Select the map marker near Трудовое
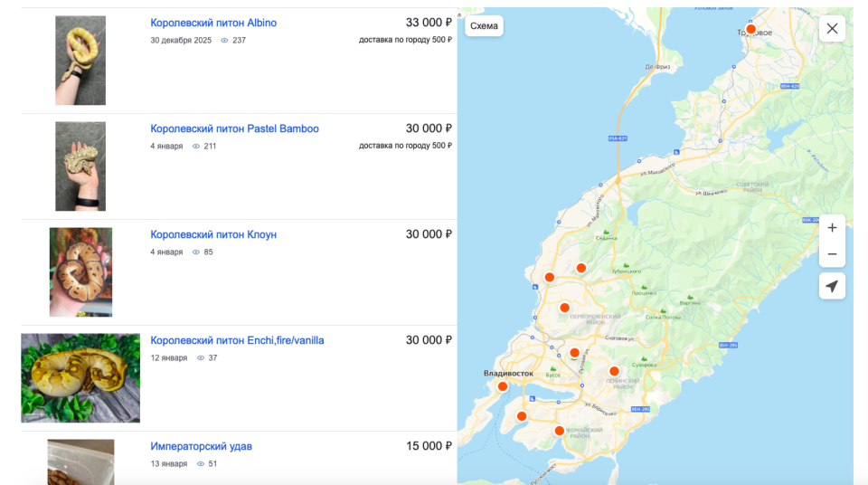868x485 pixels. (x=750, y=29)
